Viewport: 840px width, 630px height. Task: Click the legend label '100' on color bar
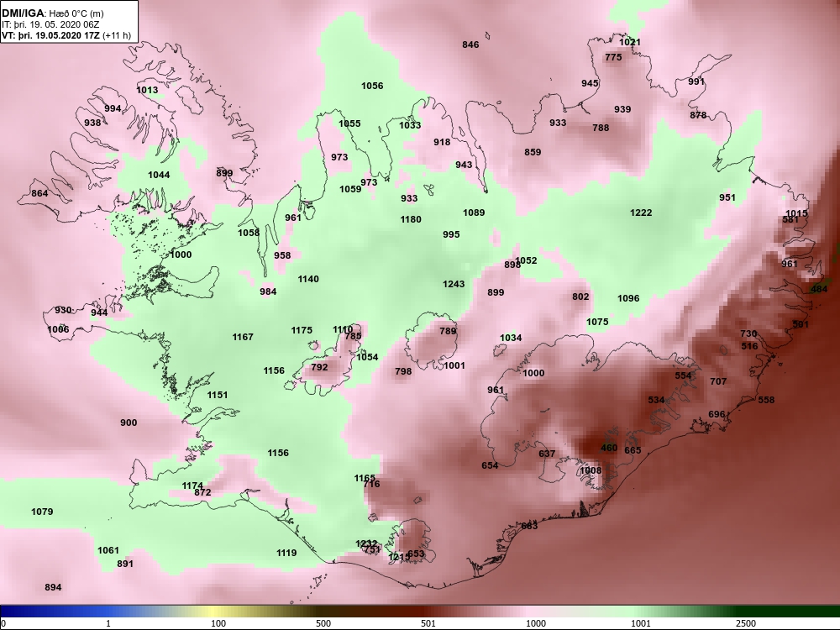pyautogui.click(x=218, y=623)
